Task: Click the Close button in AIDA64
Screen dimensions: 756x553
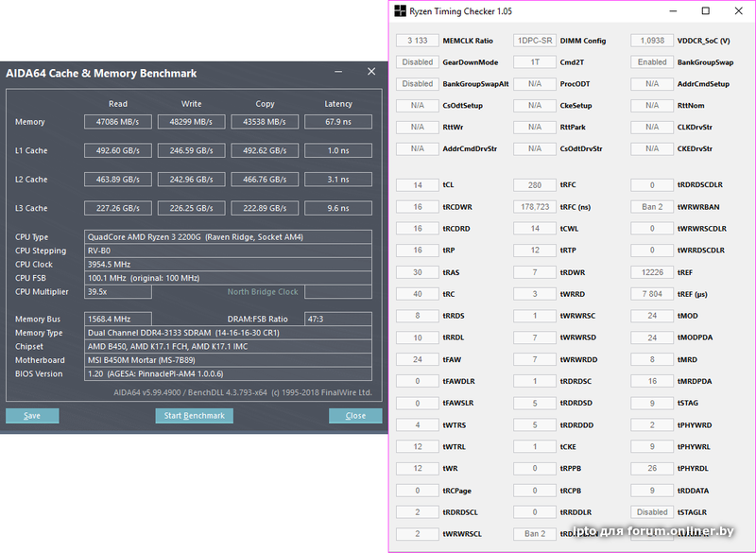Action: 355,416
